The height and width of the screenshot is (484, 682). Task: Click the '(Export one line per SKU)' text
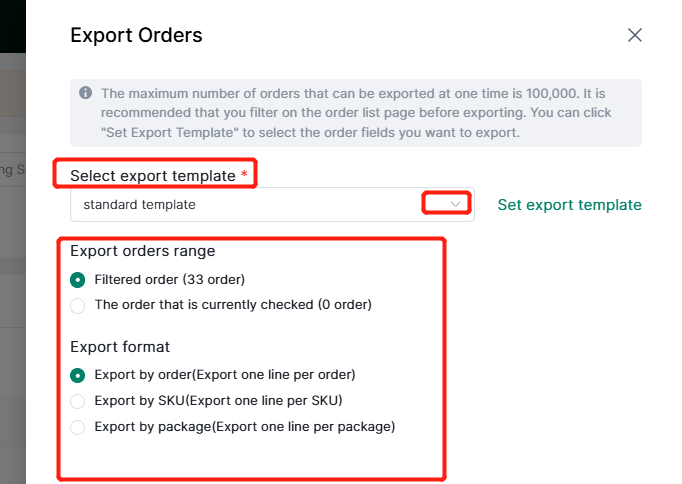point(264,401)
